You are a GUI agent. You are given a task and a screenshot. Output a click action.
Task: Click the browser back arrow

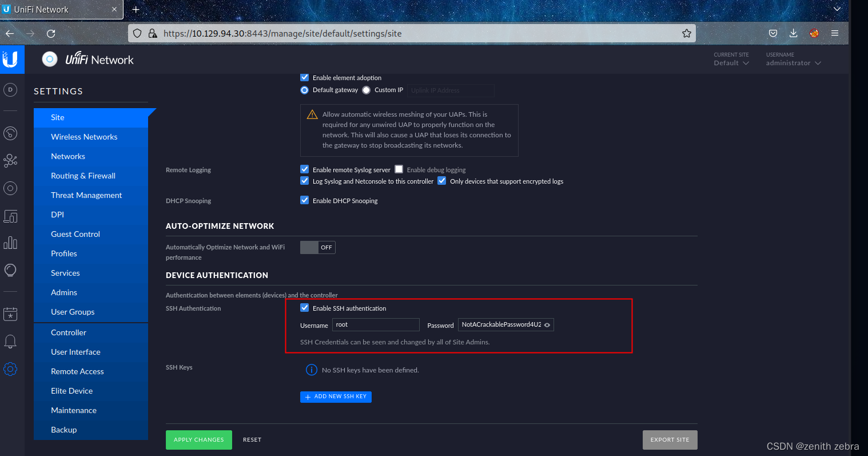tap(10, 34)
